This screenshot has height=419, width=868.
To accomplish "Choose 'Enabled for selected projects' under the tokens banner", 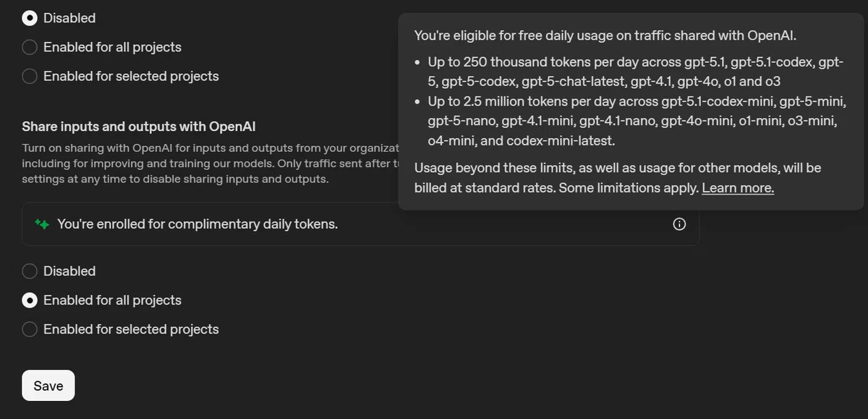I will (x=30, y=329).
